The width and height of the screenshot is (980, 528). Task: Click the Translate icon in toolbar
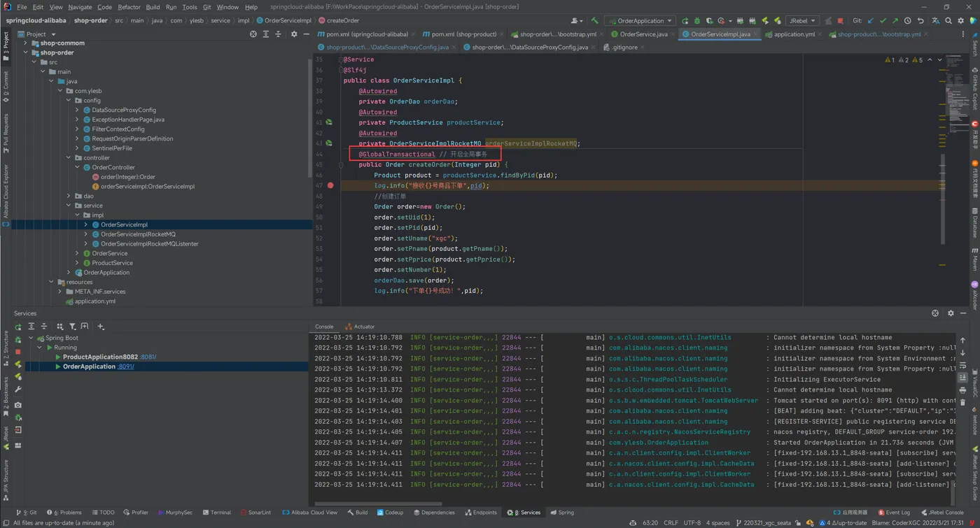[936, 21]
